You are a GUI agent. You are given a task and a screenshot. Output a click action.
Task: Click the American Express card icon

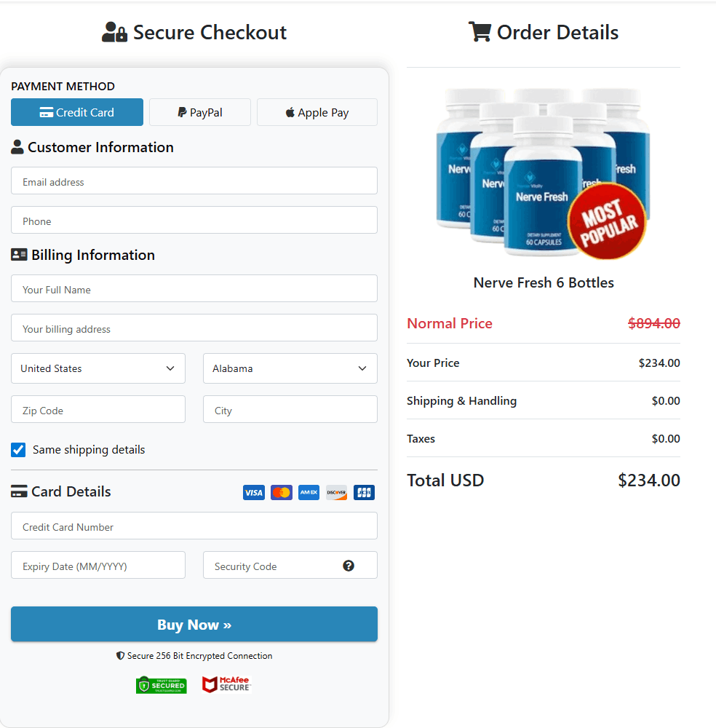click(309, 493)
